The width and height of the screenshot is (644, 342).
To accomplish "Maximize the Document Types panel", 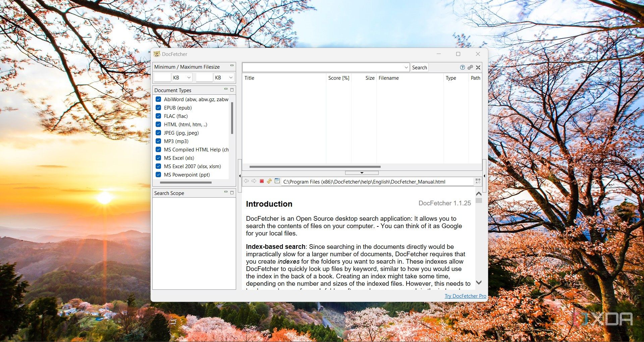I will click(x=232, y=90).
